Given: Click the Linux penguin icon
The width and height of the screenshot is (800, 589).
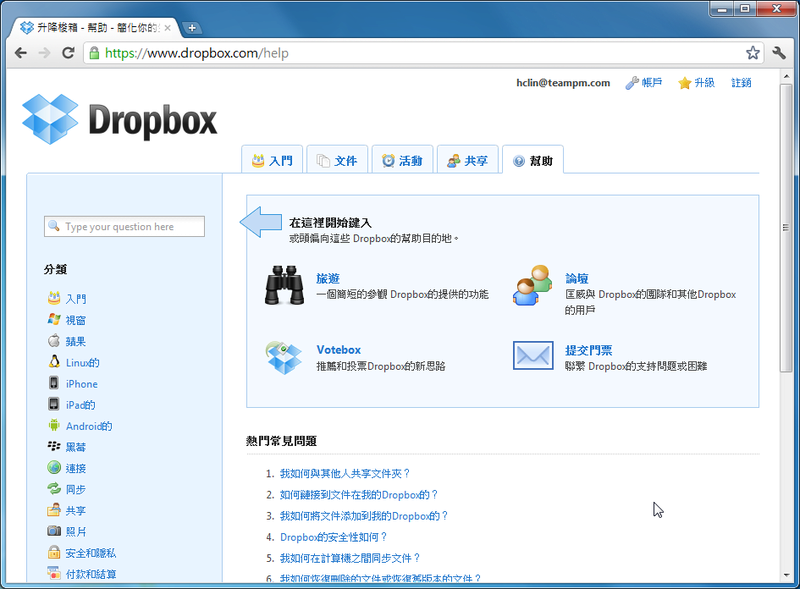Looking at the screenshot, I should (54, 361).
